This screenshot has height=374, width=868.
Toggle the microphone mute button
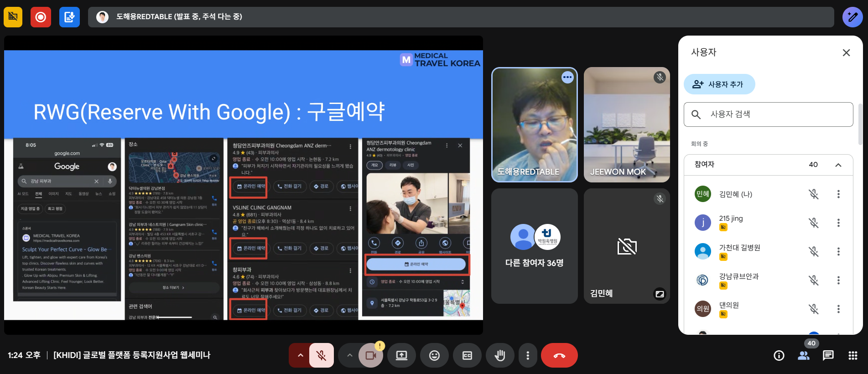322,355
